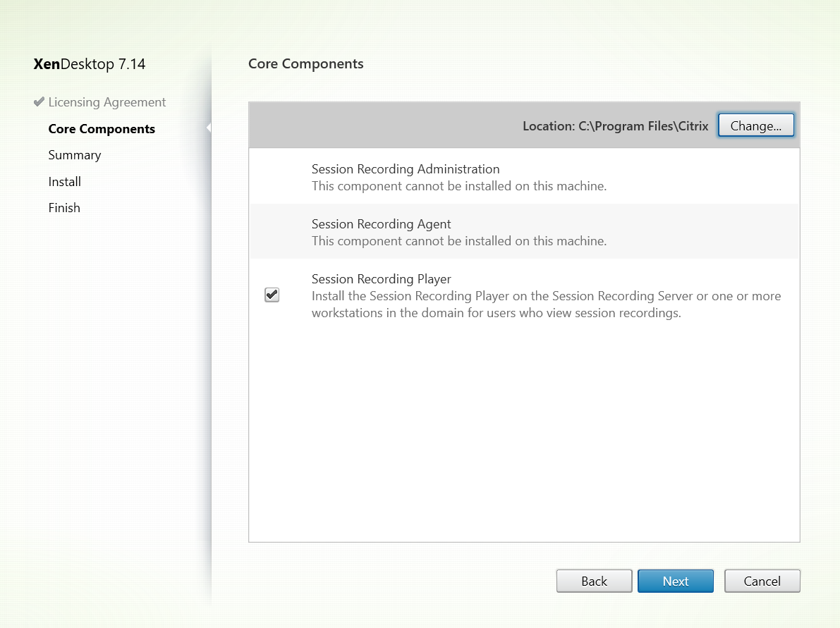The height and width of the screenshot is (628, 840).
Task: Click the Licensing Agreement checkmark icon
Action: click(x=39, y=101)
